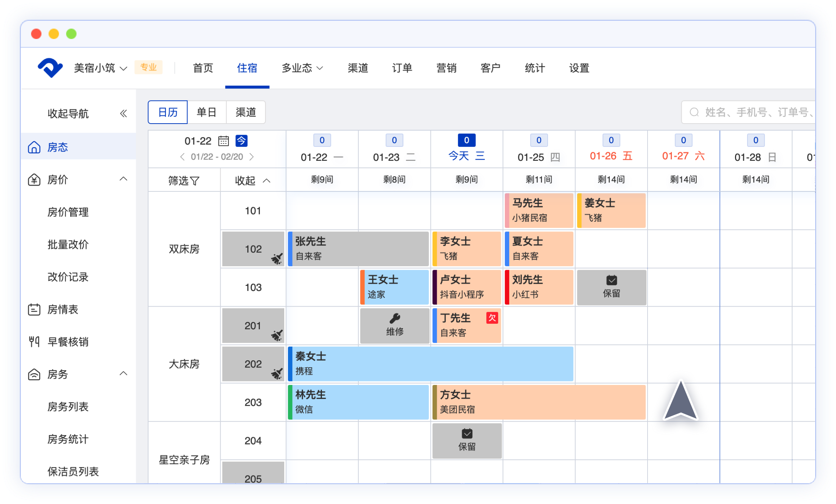Open the 订单 top menu
Screen dimensions: 836x504
tap(402, 68)
